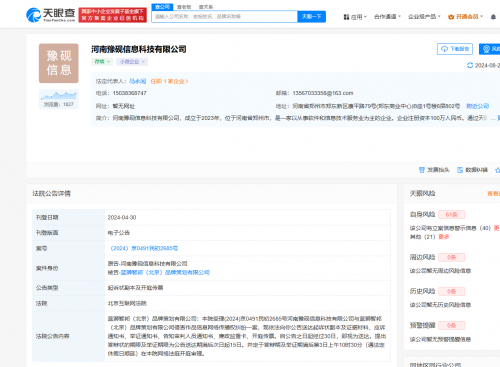
Task: Expand the 小微企业 tag dropdown
Action: coord(132,62)
